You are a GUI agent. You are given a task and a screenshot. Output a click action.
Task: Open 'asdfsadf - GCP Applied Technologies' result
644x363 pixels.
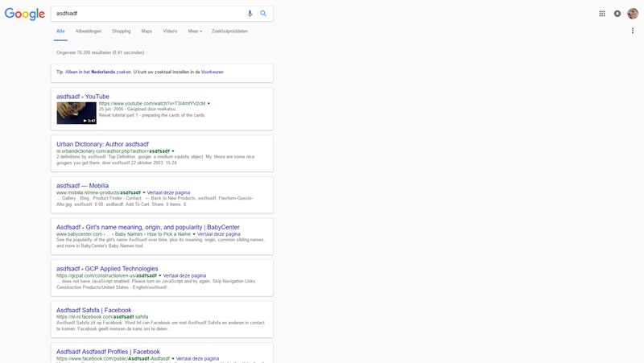pos(107,269)
